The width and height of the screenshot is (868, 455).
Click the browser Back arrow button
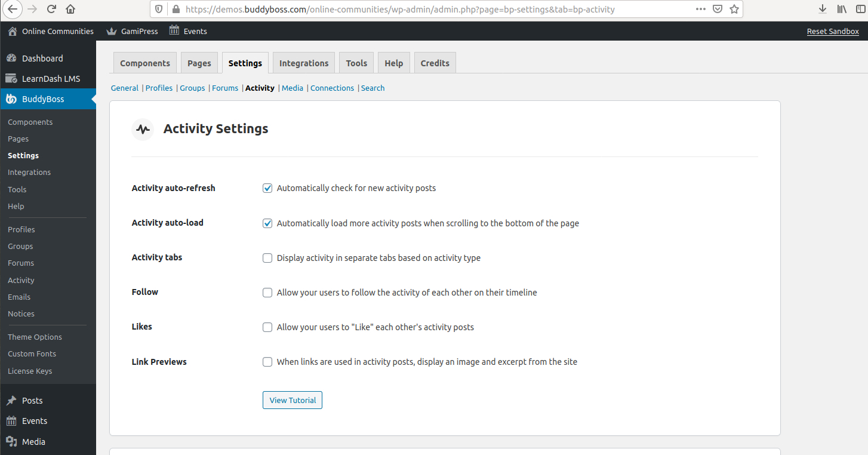[x=13, y=9]
